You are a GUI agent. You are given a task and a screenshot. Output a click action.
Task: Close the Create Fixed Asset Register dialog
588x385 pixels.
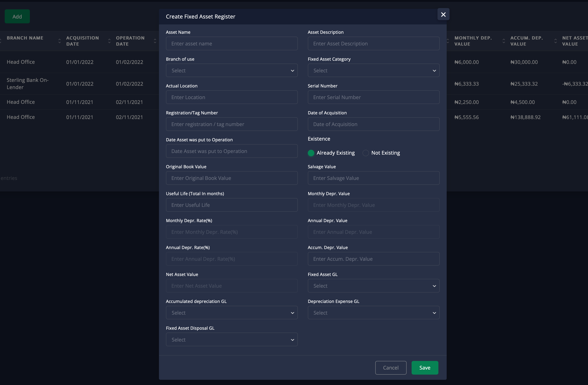click(x=443, y=15)
